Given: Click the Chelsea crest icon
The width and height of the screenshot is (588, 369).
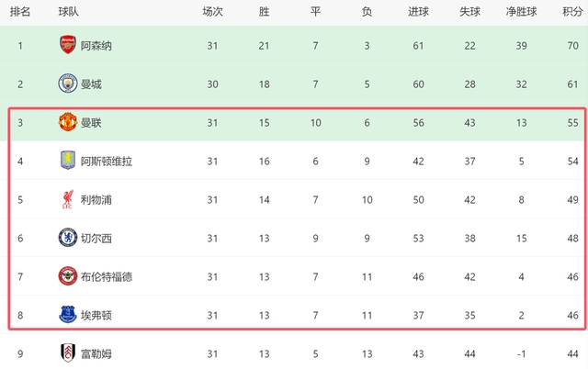Looking at the screenshot, I should [67, 238].
